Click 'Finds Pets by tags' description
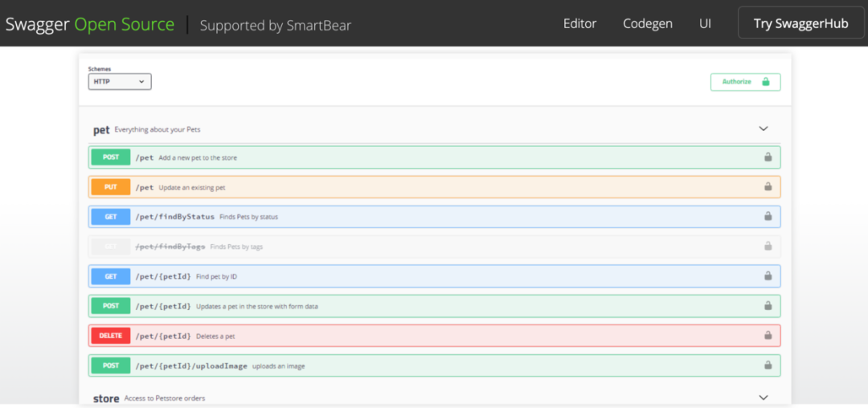 point(236,247)
